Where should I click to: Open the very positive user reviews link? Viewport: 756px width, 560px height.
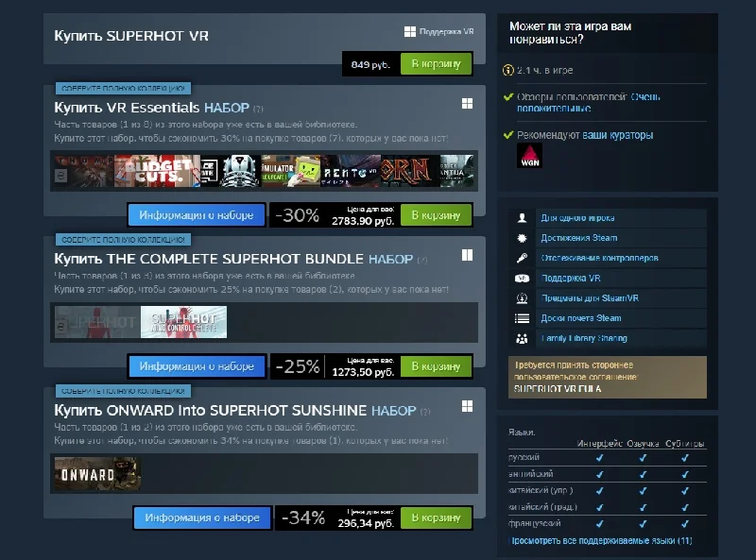point(588,102)
